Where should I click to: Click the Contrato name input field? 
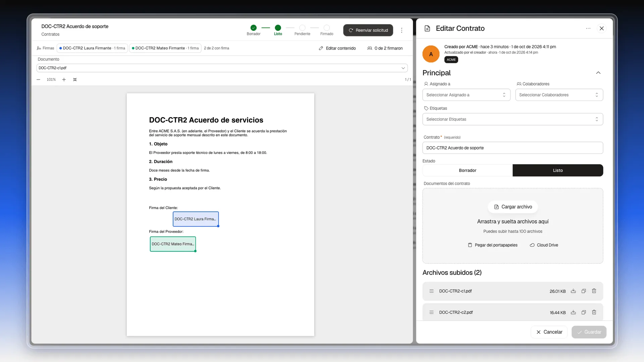[513, 148]
